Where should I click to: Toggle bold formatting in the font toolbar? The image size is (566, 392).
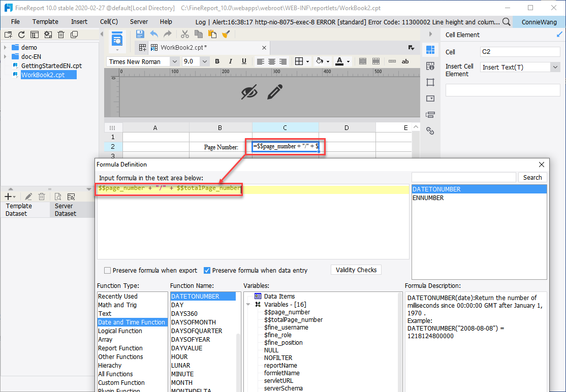pyautogui.click(x=217, y=61)
